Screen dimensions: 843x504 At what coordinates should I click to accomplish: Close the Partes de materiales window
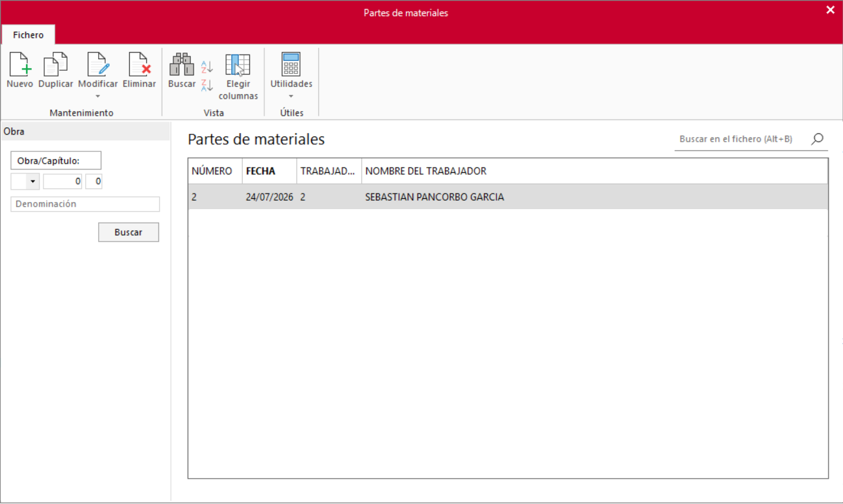click(830, 10)
